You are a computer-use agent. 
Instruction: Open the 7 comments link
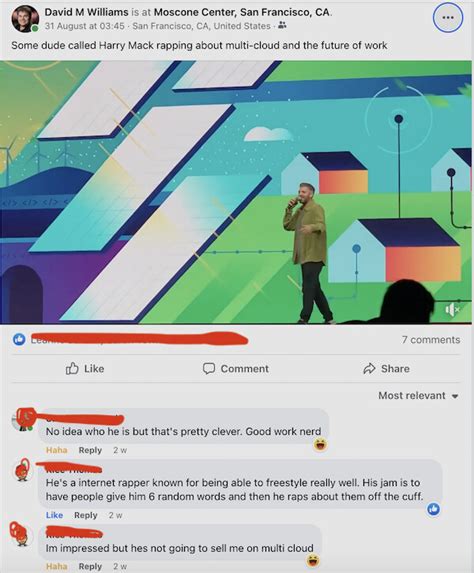pos(431,339)
